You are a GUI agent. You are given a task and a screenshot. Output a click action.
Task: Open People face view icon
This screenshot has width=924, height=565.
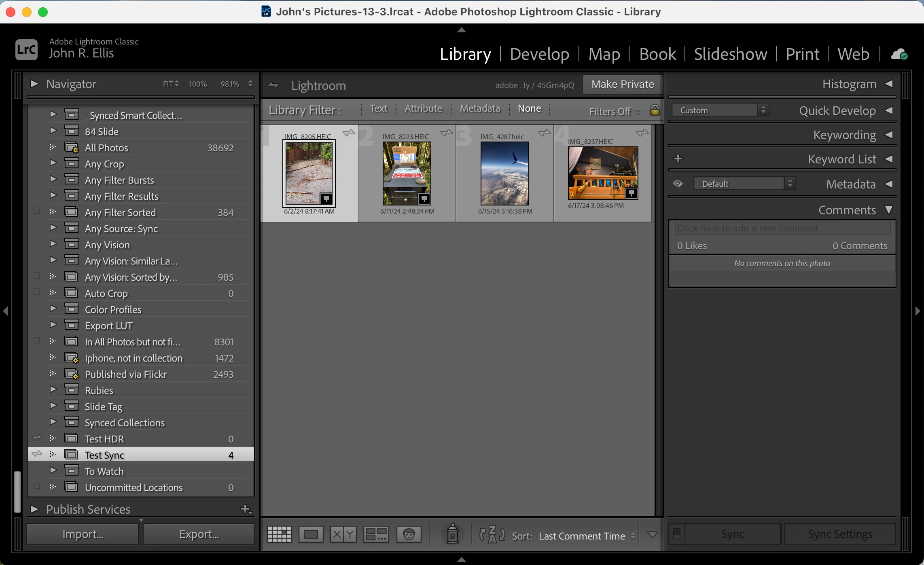[x=409, y=534]
